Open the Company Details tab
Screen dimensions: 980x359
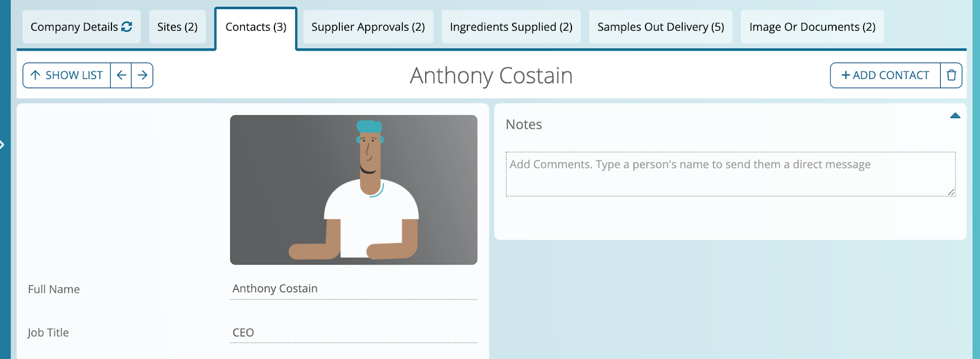(x=81, y=27)
